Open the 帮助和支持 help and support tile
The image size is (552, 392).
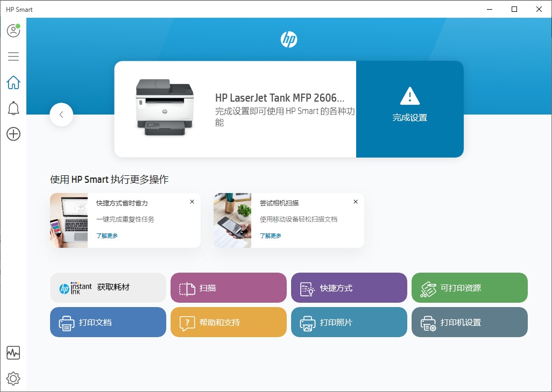(x=228, y=322)
